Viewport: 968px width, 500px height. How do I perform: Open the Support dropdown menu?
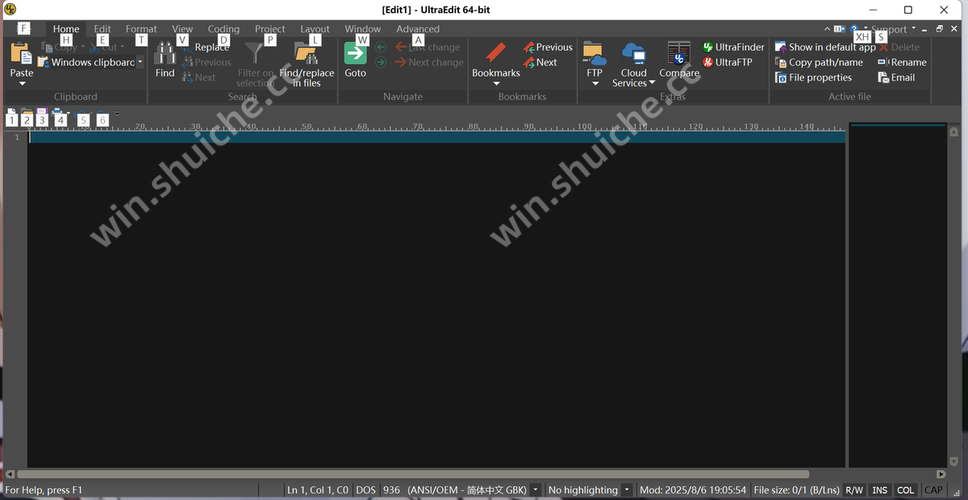point(893,29)
